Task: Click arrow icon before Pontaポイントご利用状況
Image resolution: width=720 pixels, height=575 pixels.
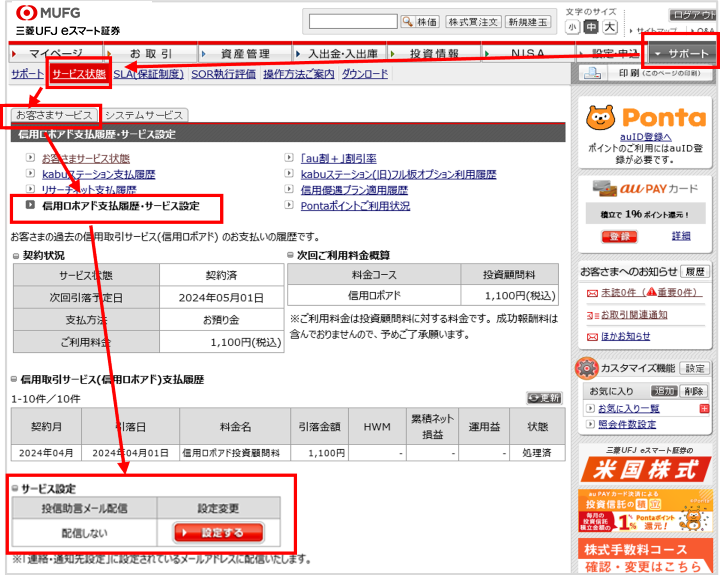Action: pos(289,204)
